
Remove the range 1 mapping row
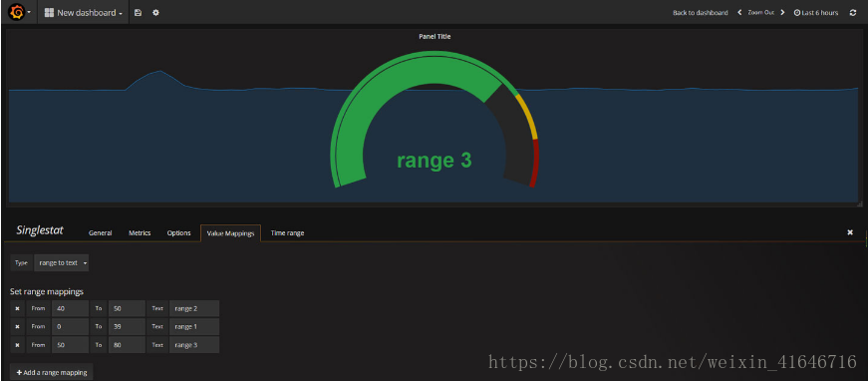coord(17,326)
